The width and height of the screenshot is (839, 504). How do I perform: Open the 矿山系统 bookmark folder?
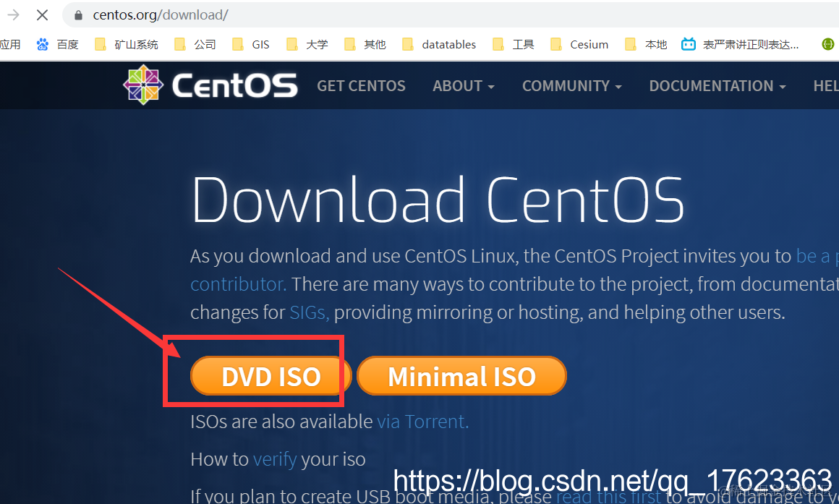(127, 44)
